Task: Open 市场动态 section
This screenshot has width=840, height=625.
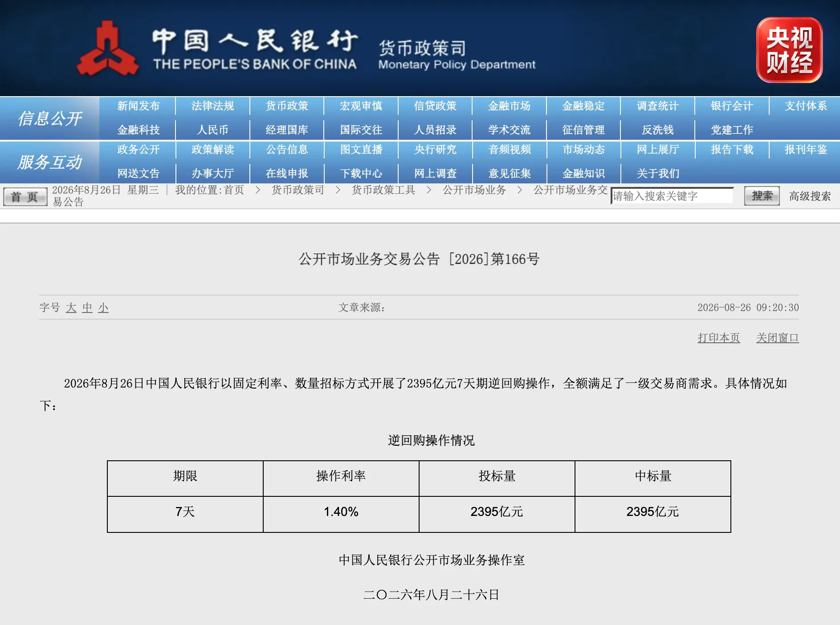Action: pos(583,150)
